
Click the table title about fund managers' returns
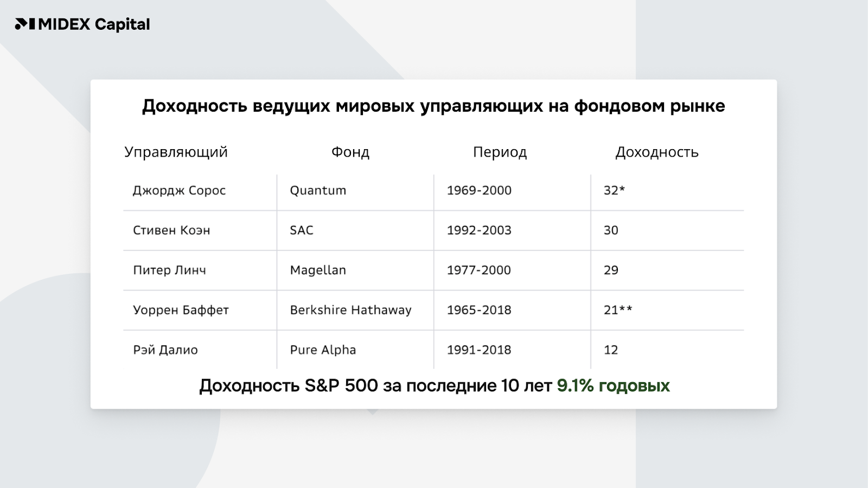click(x=433, y=106)
